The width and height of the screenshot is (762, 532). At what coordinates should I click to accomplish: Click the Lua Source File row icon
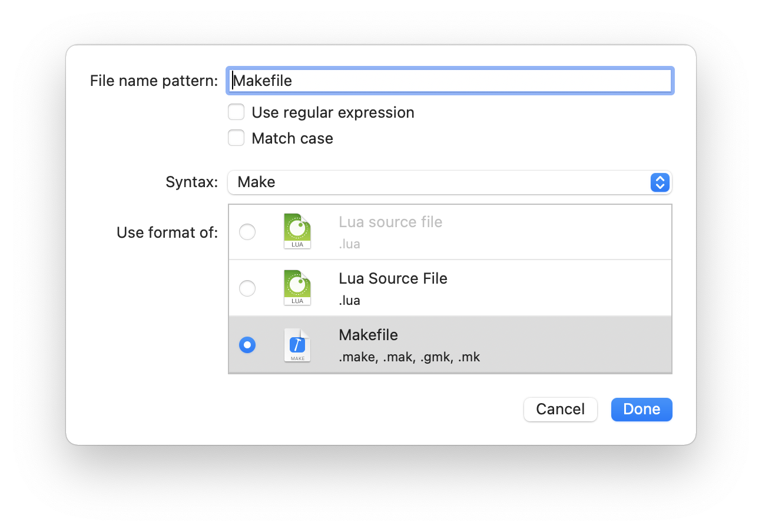[297, 288]
